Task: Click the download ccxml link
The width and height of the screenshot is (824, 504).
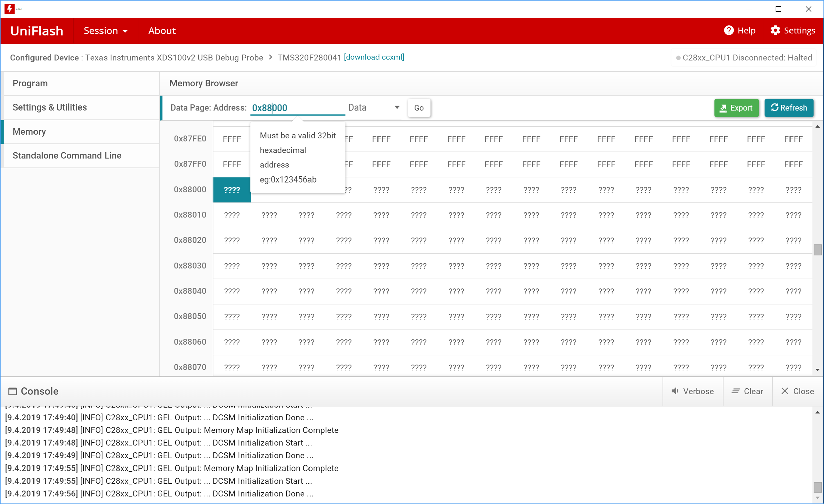Action: coord(374,57)
